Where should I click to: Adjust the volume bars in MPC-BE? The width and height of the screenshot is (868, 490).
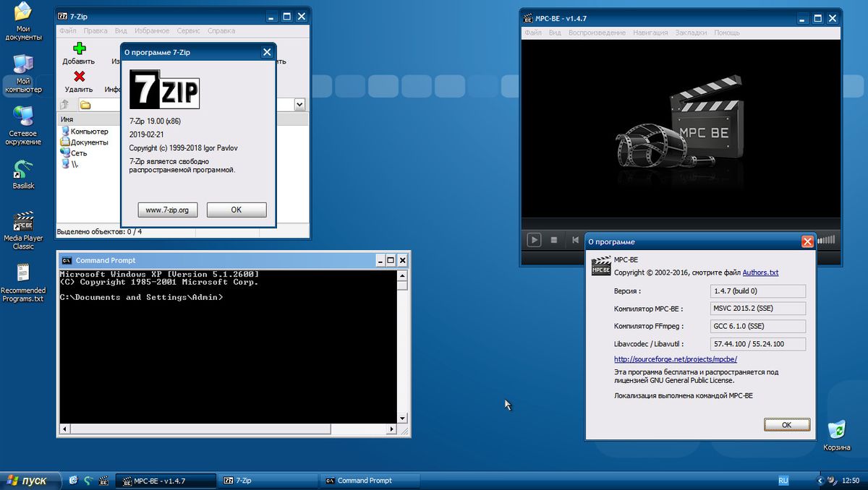825,240
